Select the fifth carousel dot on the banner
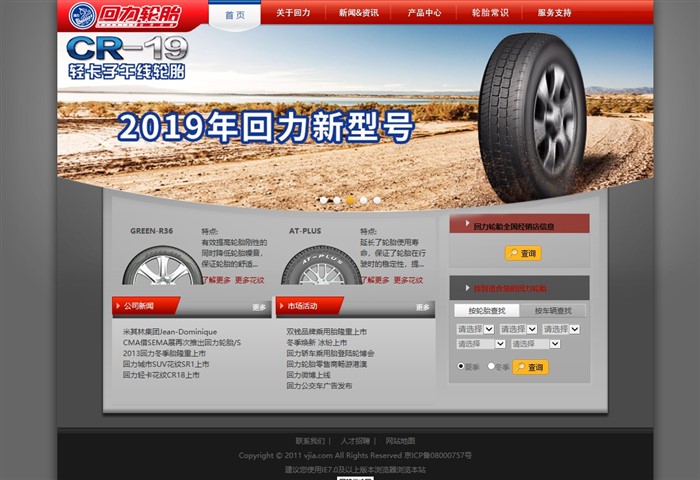Image resolution: width=700 pixels, height=480 pixels. pyautogui.click(x=377, y=200)
